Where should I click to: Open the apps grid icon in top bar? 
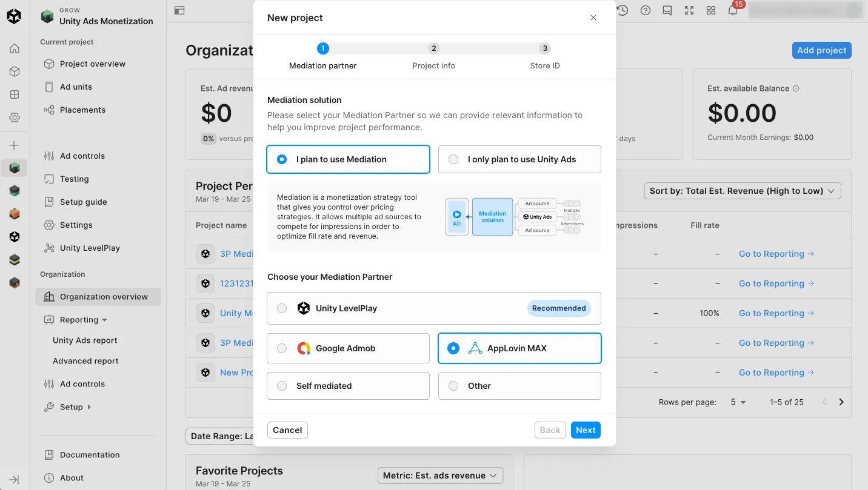click(x=711, y=10)
